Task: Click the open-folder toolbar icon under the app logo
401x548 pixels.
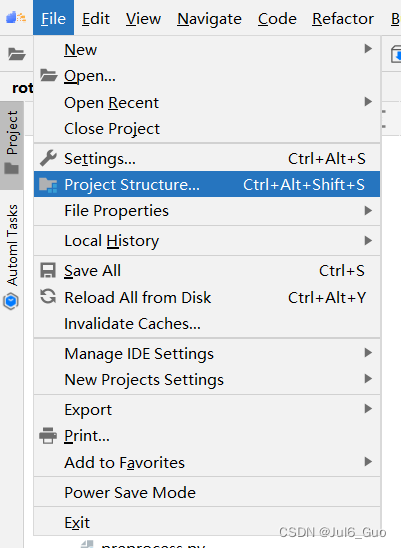Action: tap(16, 54)
